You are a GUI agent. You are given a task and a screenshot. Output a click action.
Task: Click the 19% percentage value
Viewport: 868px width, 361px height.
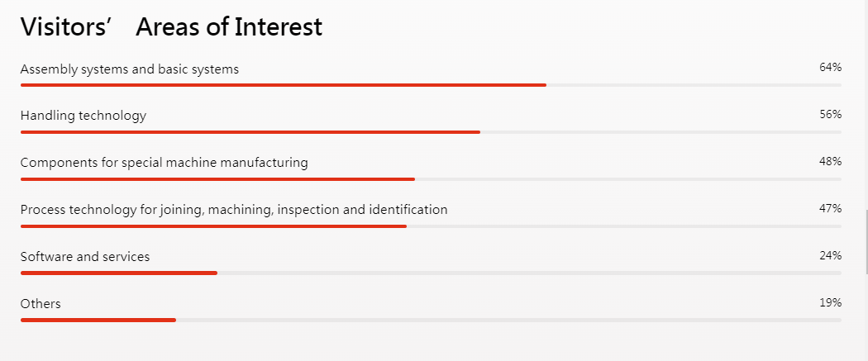click(x=830, y=302)
